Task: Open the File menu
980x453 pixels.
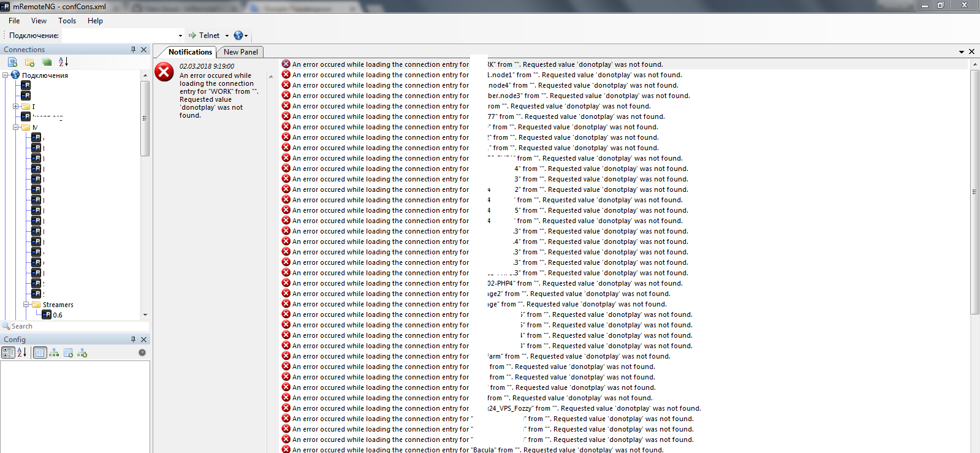Action: [x=14, y=21]
